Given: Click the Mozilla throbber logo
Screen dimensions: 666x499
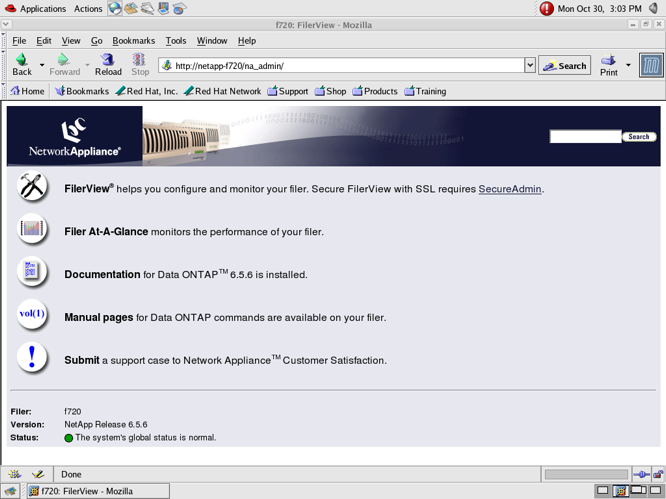Looking at the screenshot, I should pos(651,65).
